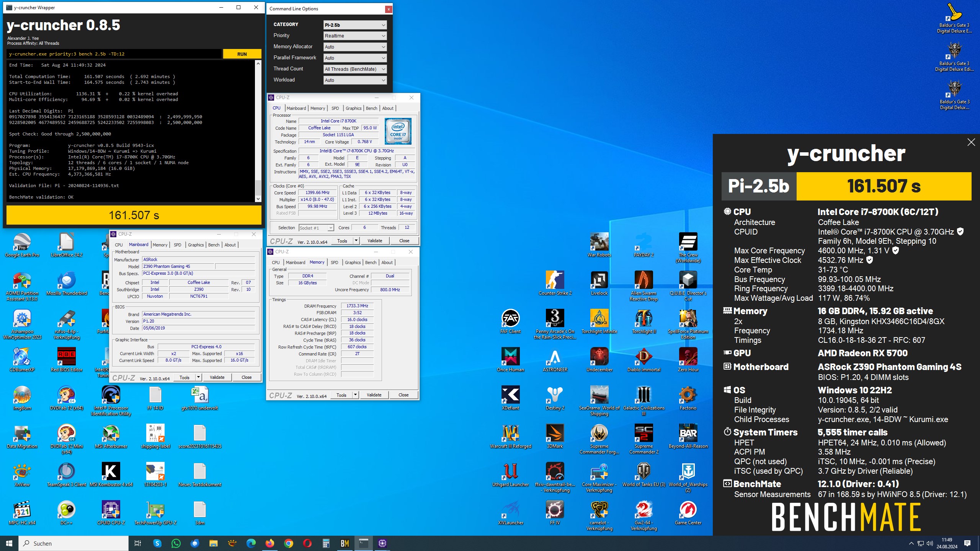This screenshot has height=551, width=980.
Task: Expand the CATEGORY Pi-2.5b dropdown
Action: (355, 25)
